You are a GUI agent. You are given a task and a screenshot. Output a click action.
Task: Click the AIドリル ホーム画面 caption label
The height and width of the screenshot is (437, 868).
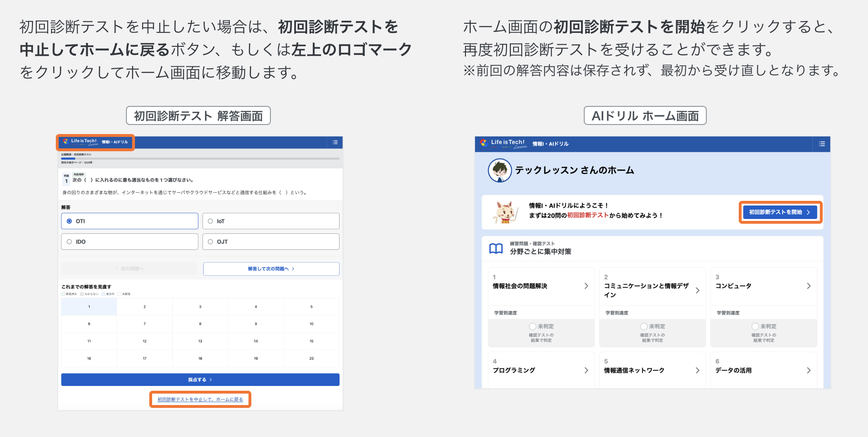645,115
